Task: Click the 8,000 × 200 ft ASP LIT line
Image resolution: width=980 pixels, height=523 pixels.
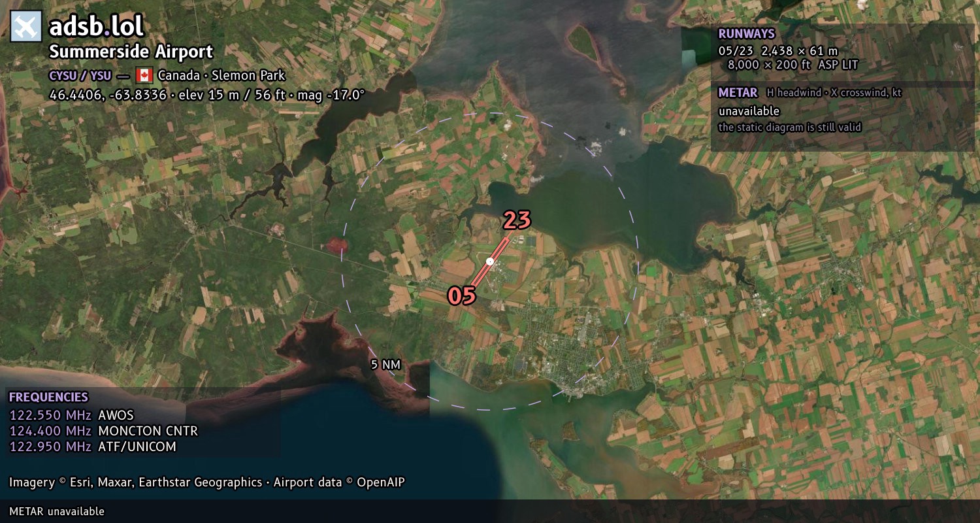Action: [793, 65]
